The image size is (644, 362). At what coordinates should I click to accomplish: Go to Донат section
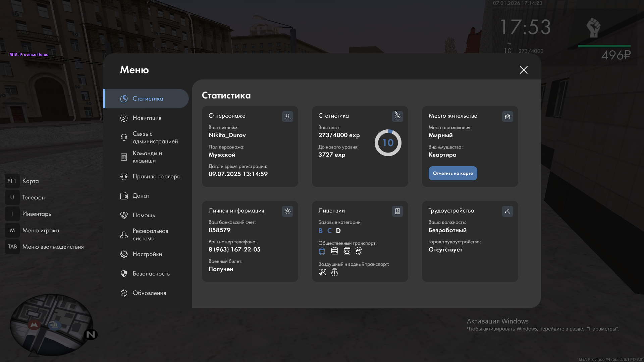pos(141,196)
